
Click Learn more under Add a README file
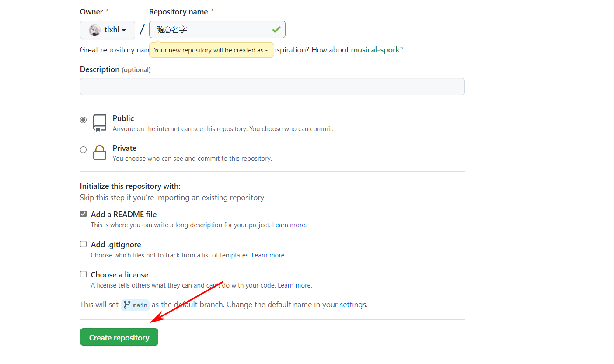288,225
